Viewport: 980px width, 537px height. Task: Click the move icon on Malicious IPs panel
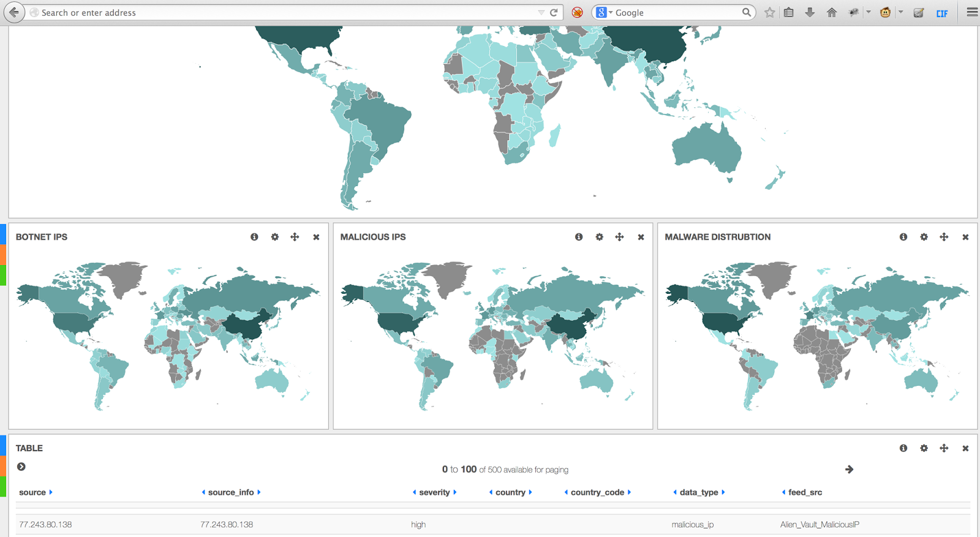pos(619,237)
